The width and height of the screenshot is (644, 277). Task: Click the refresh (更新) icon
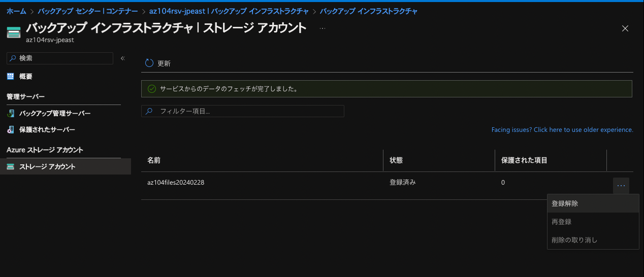149,63
